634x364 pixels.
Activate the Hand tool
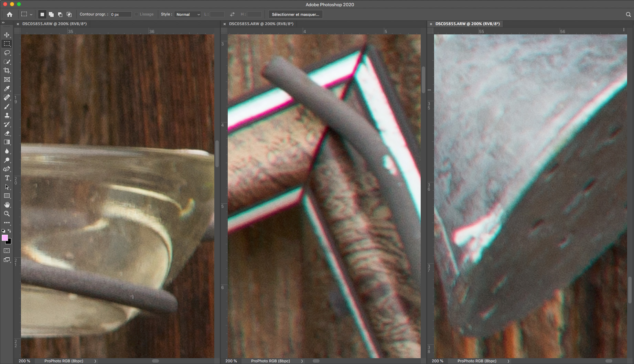(x=7, y=205)
